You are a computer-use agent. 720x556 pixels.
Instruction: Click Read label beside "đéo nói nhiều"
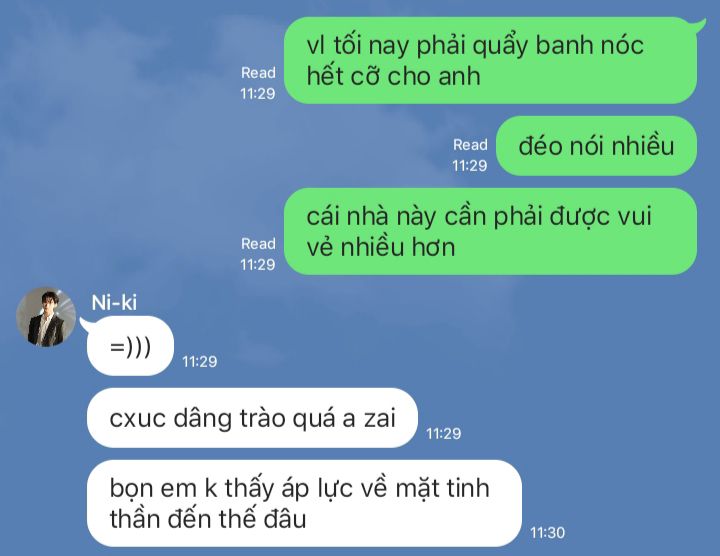470,145
